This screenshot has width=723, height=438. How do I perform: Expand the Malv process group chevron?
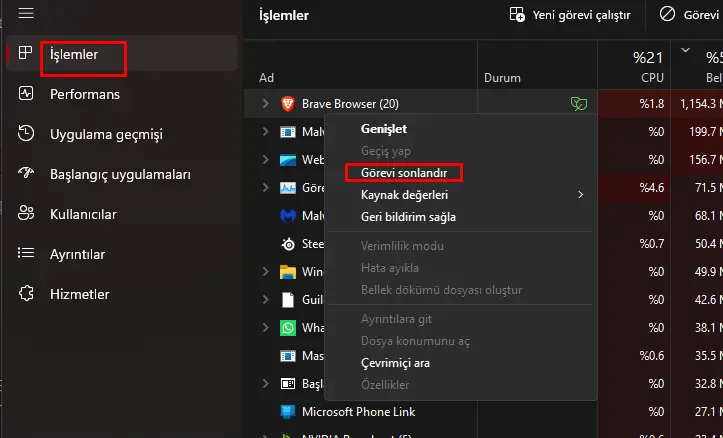265,131
